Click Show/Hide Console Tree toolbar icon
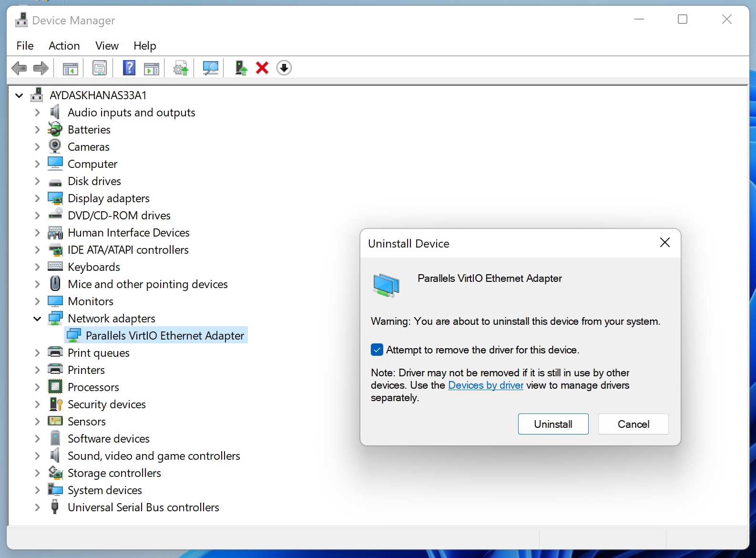The width and height of the screenshot is (756, 558). [x=71, y=68]
